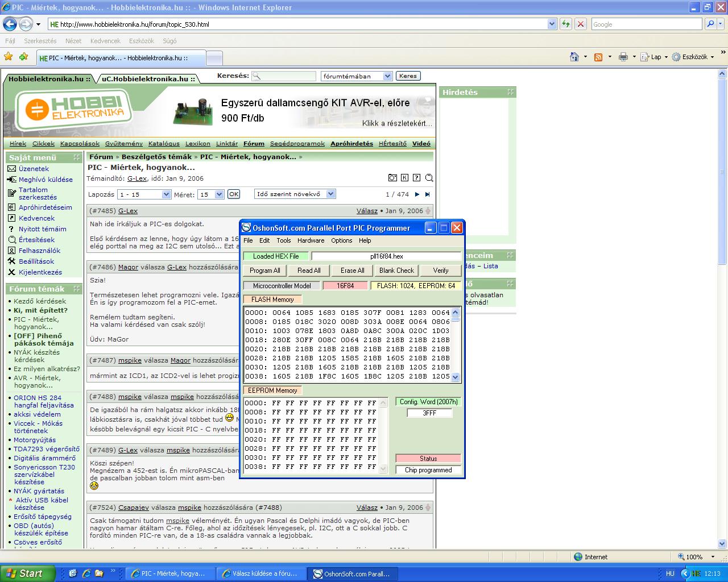The width and height of the screenshot is (728, 582).
Task: Click the tools icon beside Beállítások
Action: click(x=11, y=261)
